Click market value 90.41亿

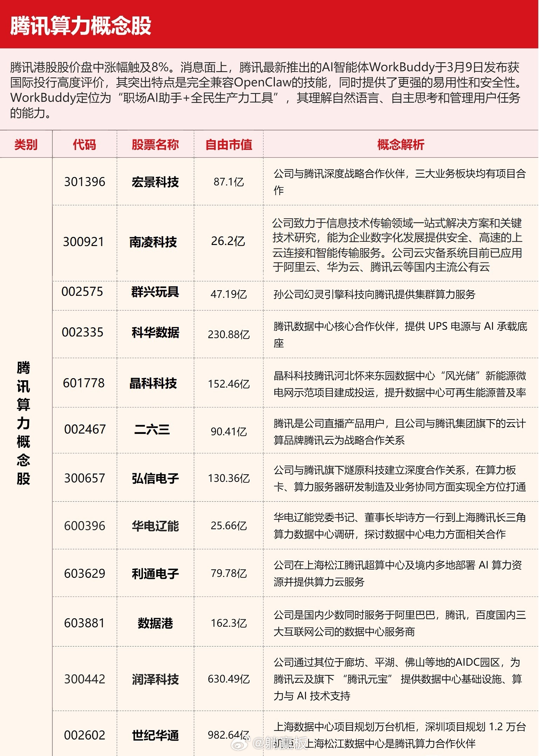228,431
